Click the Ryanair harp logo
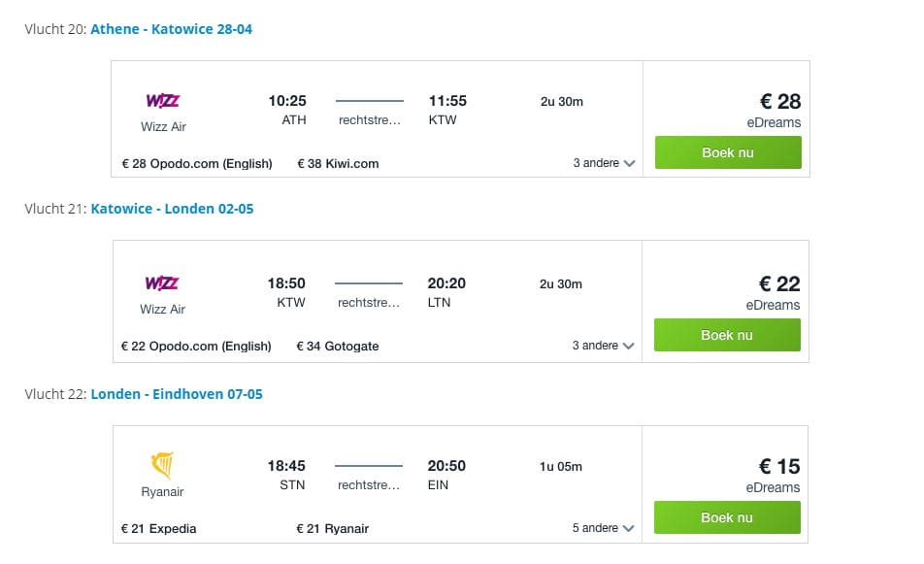924x564 pixels. point(162,466)
